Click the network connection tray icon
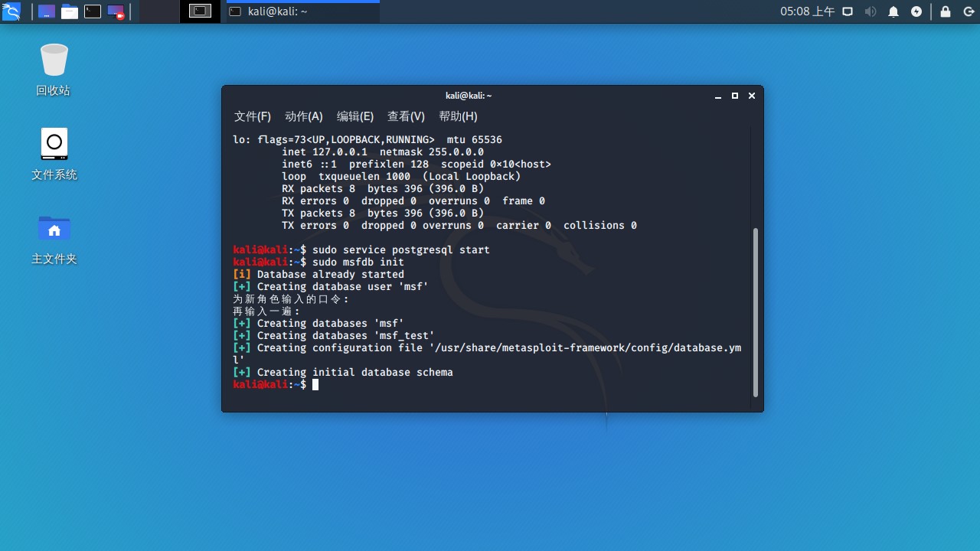The width and height of the screenshot is (980, 551). (x=848, y=11)
